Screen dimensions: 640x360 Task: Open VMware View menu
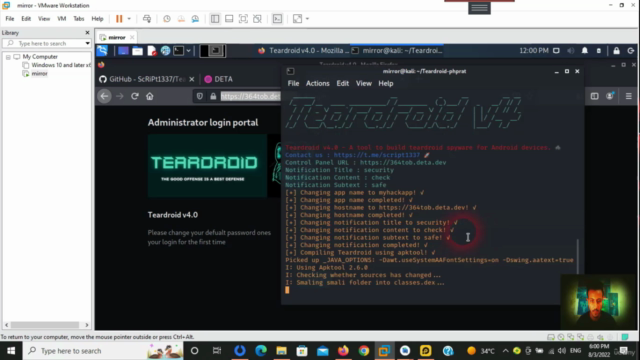(44, 19)
